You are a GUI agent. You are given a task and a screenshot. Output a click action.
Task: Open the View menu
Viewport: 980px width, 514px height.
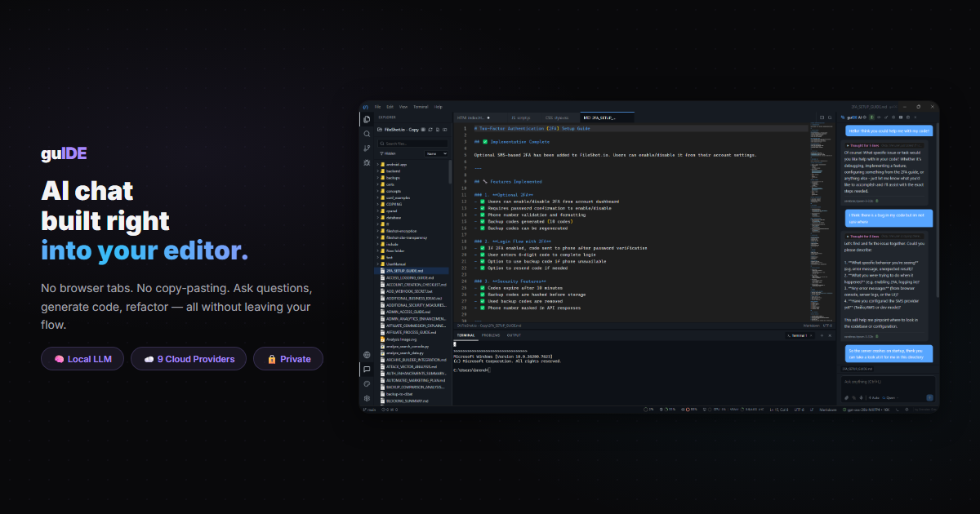pos(403,107)
